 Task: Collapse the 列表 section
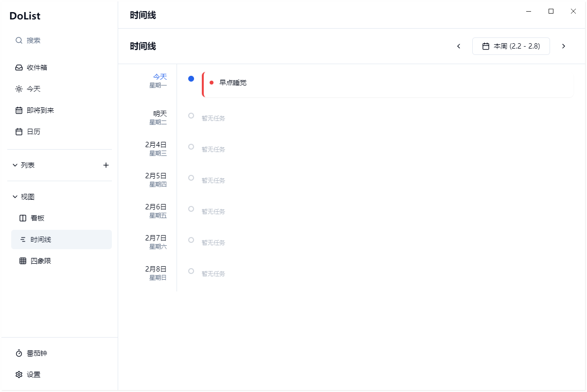15,165
